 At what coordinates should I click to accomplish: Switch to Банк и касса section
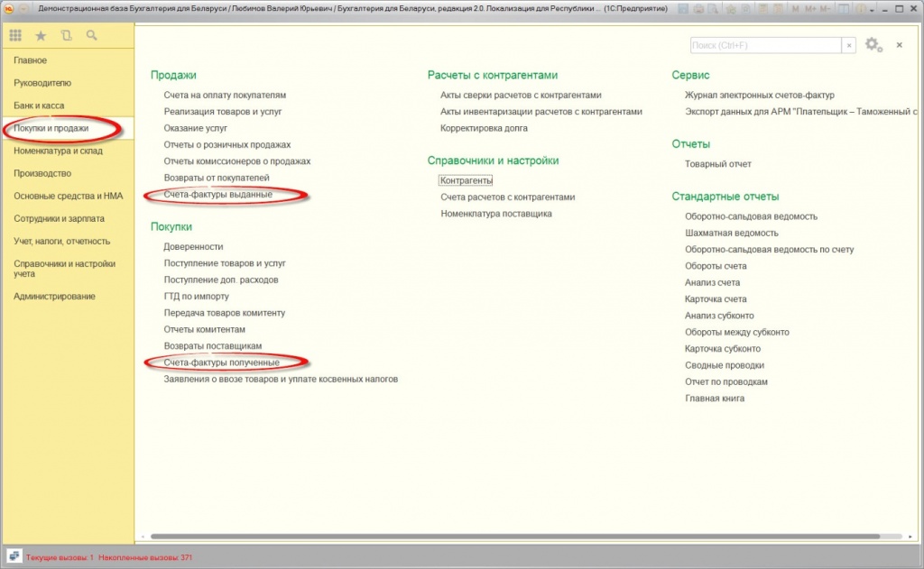point(40,106)
